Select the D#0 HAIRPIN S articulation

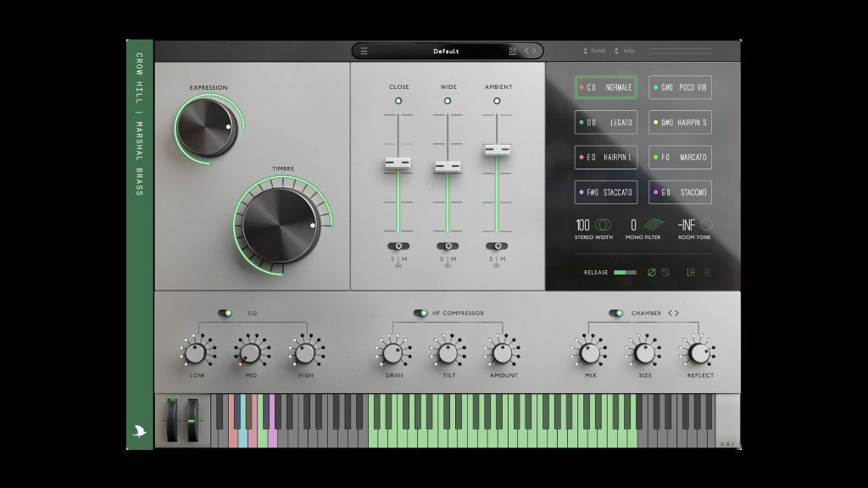(x=681, y=122)
